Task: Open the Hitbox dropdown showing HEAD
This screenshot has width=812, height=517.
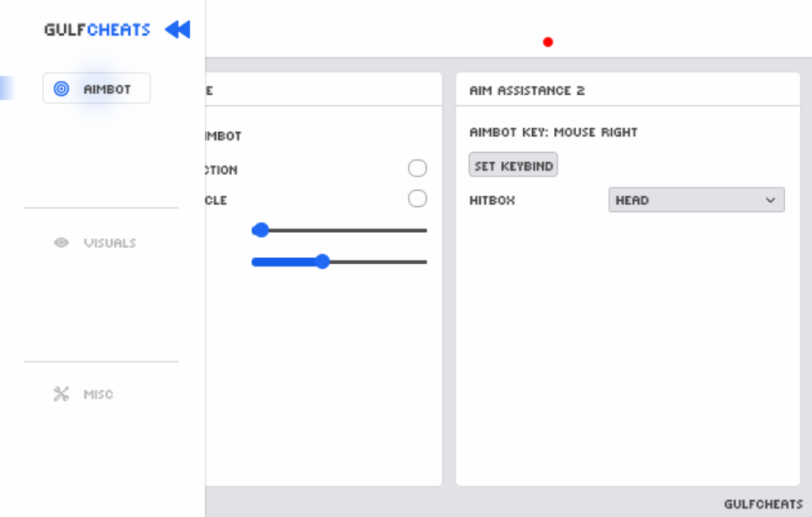Action: click(695, 200)
